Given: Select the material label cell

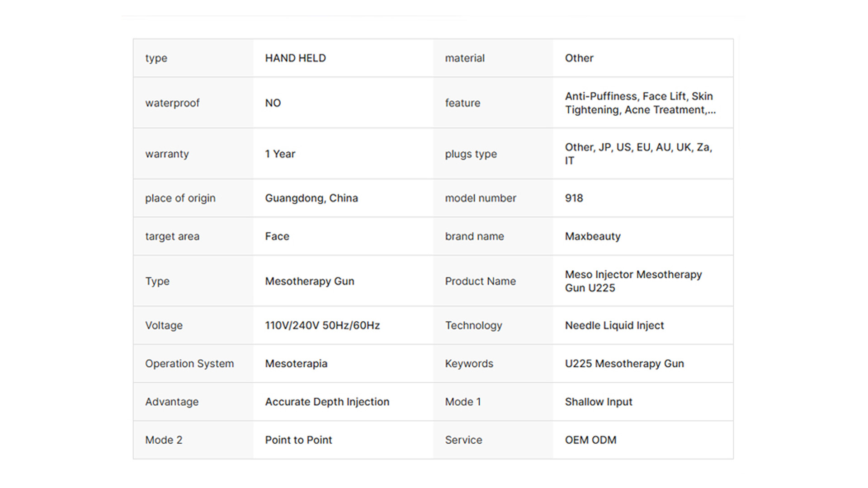Looking at the screenshot, I should [464, 58].
